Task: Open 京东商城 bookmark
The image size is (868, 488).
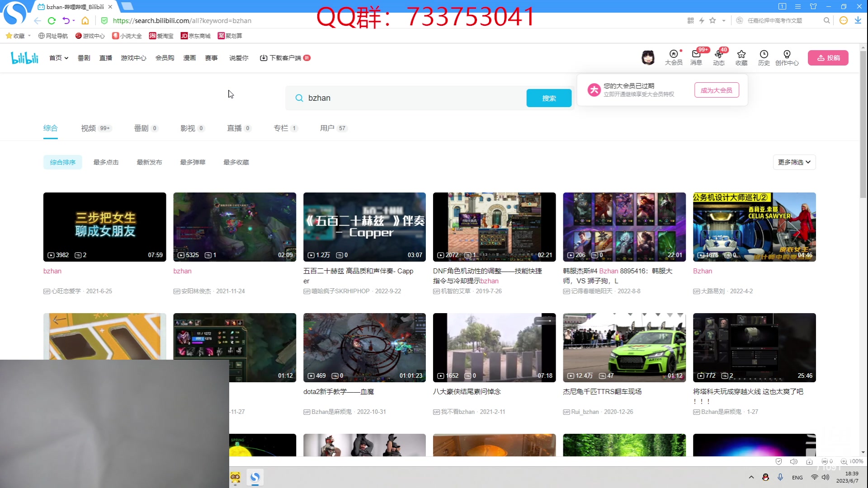Action: [196, 36]
